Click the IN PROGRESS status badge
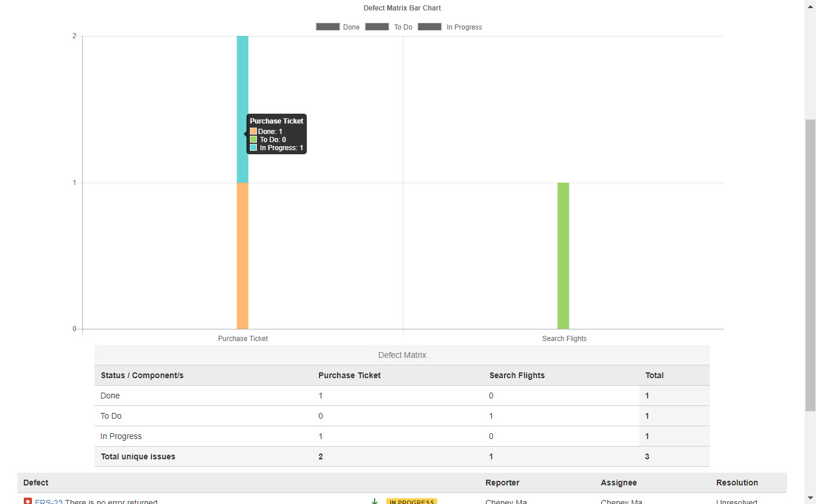This screenshot has width=816, height=504. click(412, 502)
